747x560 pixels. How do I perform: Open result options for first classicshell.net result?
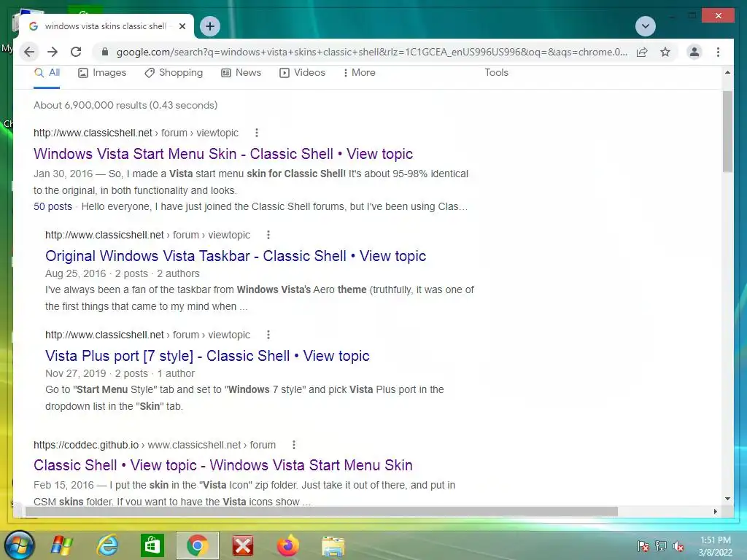tap(256, 133)
